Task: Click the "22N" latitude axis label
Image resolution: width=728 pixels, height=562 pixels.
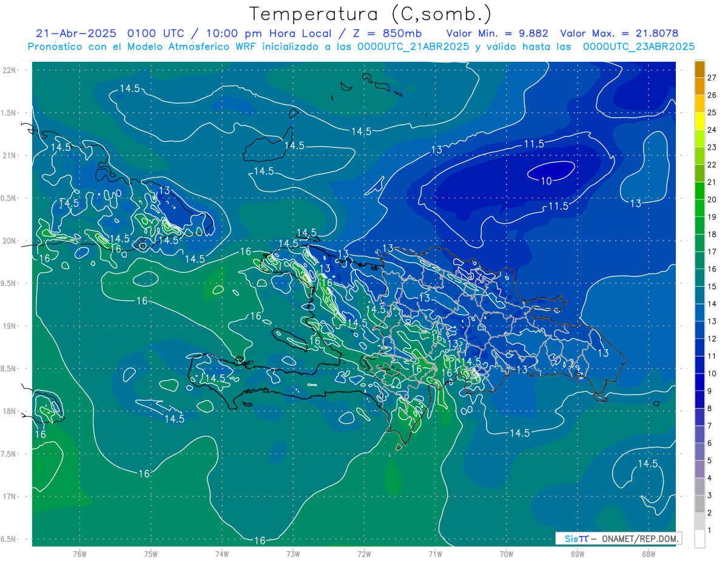Action: [x=10, y=70]
